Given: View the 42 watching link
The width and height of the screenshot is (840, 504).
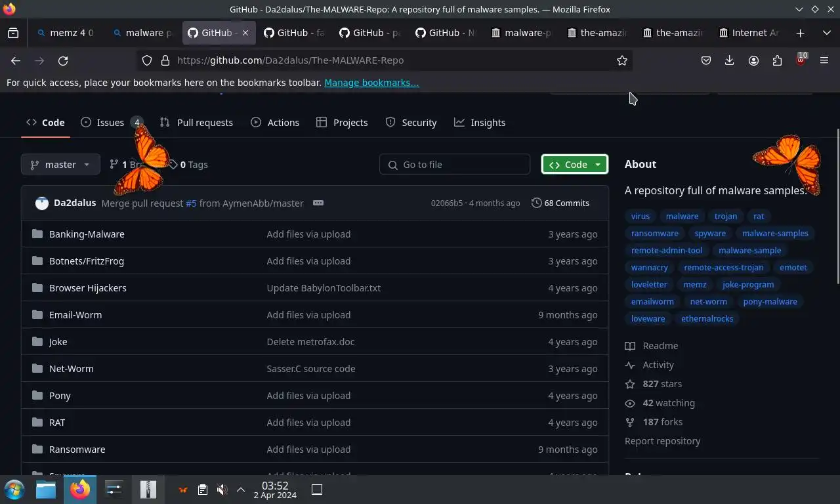Looking at the screenshot, I should tap(660, 403).
